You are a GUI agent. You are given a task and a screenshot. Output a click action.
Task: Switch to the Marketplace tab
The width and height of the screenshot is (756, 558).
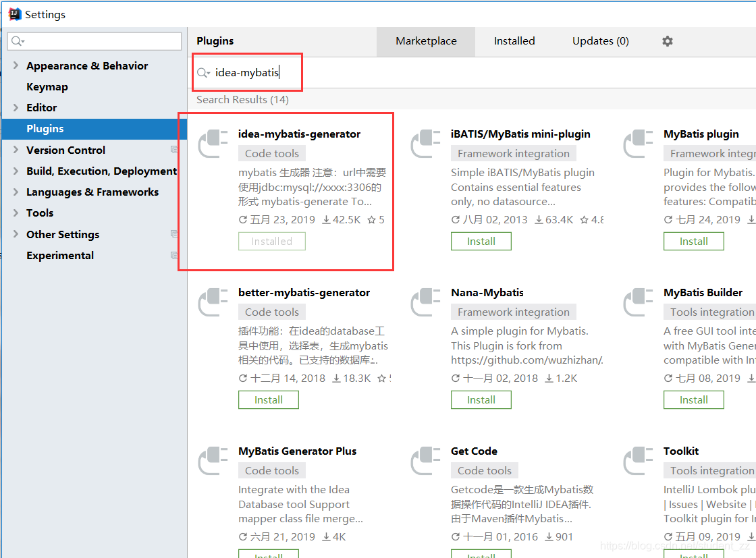(426, 41)
